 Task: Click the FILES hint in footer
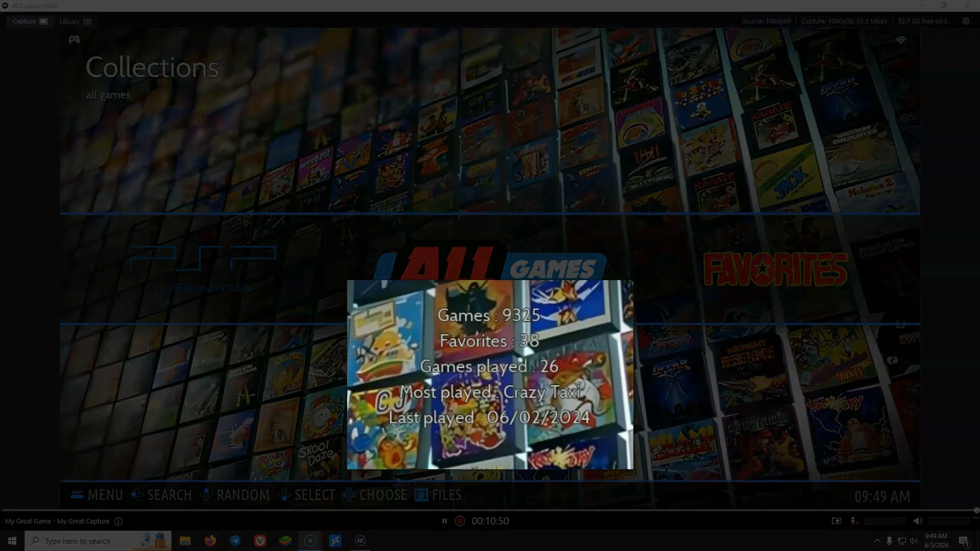point(438,495)
